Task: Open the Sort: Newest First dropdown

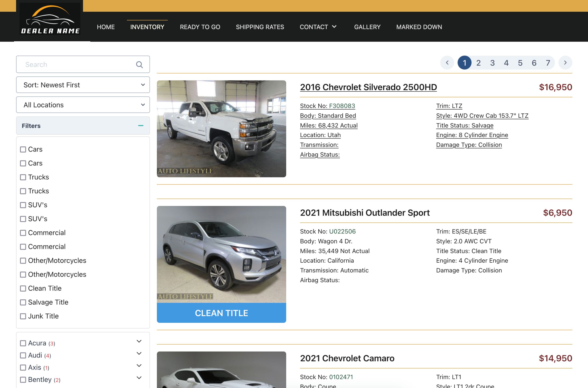Action: 83,85
